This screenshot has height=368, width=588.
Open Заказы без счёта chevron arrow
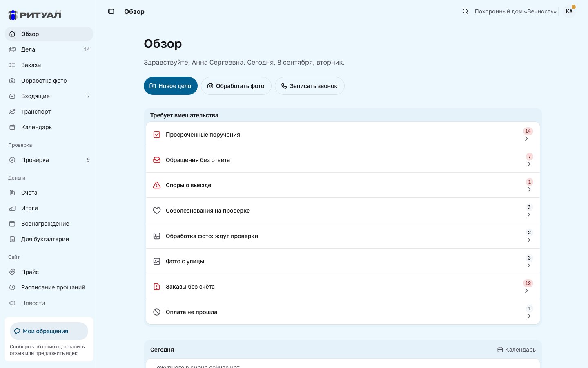click(526, 291)
